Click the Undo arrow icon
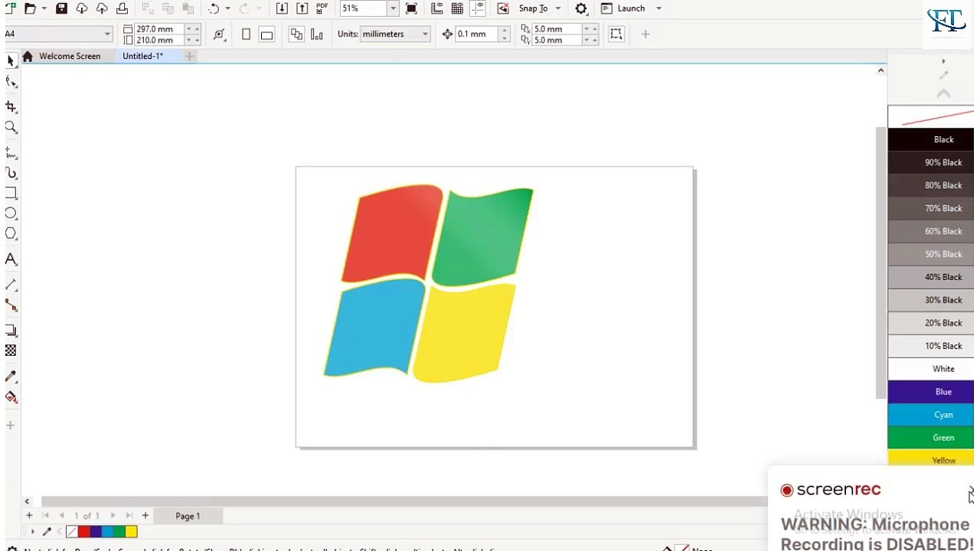Screen dimensions: 980x551 click(214, 8)
